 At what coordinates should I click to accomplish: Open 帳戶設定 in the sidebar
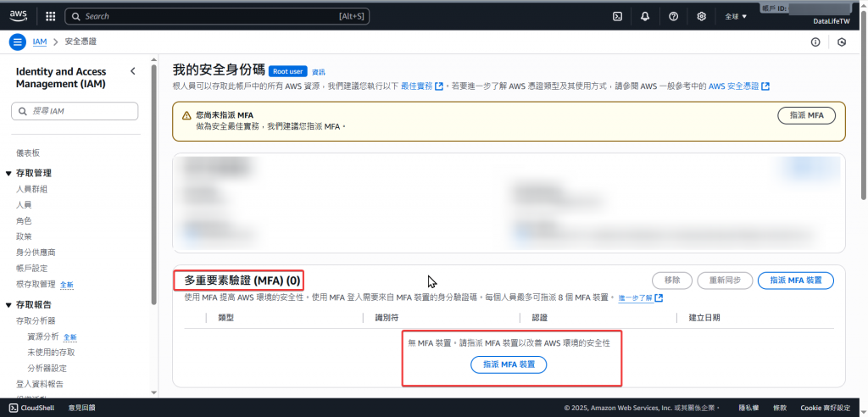pos(31,269)
